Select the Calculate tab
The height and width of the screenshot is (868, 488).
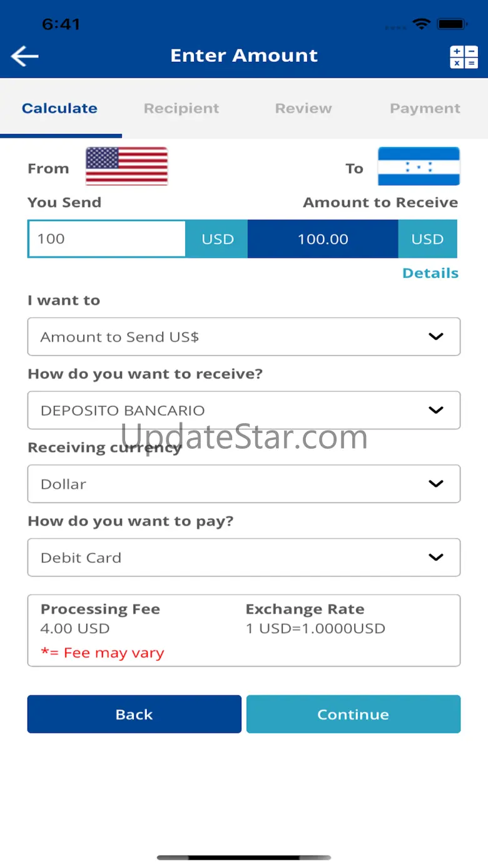(x=60, y=108)
